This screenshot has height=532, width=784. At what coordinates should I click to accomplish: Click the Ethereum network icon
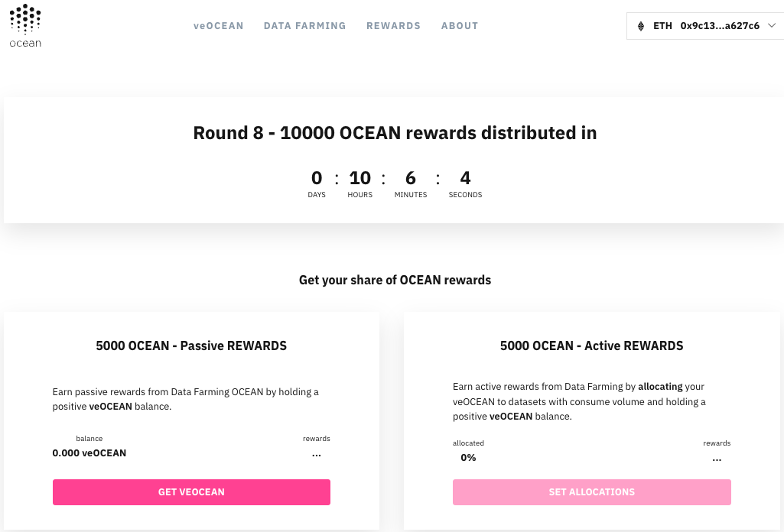(x=641, y=26)
